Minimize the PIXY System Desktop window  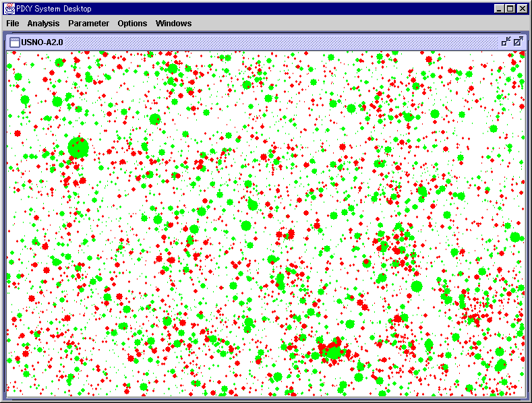click(498, 9)
